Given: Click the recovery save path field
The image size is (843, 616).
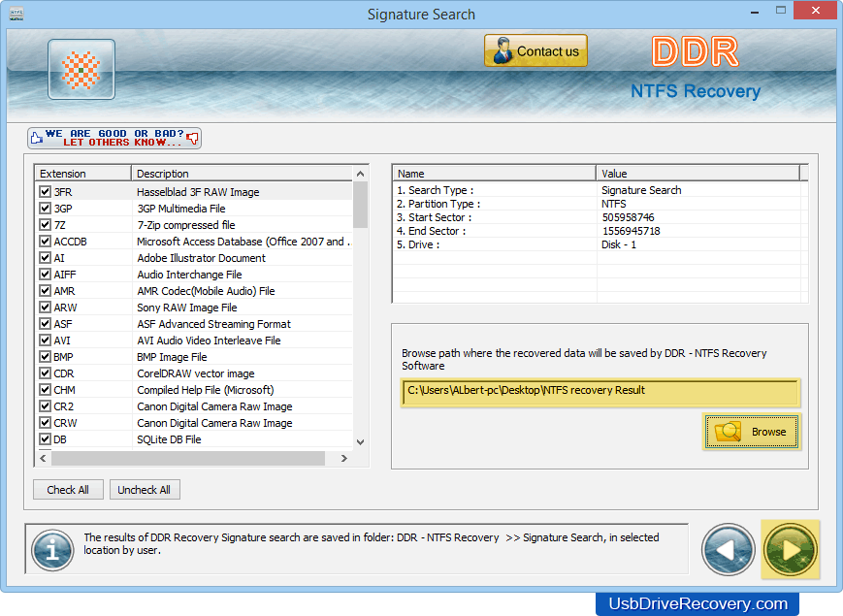Looking at the screenshot, I should (x=600, y=391).
